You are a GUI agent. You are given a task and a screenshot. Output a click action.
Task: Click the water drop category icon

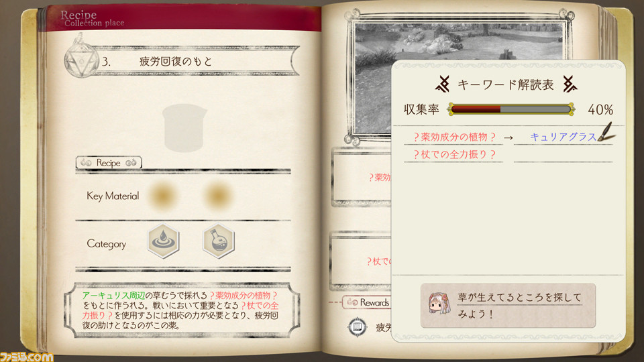[163, 241]
